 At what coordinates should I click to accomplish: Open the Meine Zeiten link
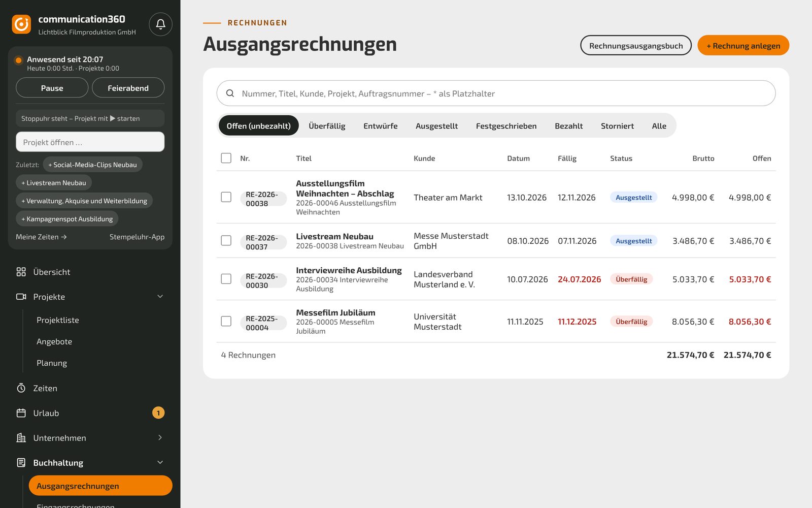click(x=41, y=237)
